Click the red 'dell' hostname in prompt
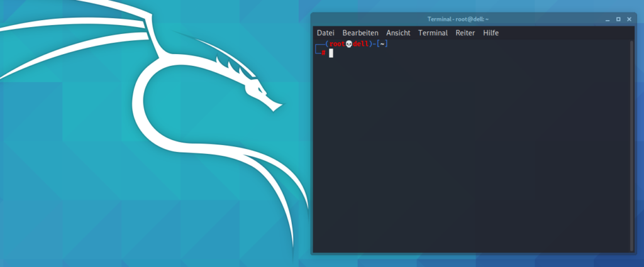This screenshot has height=267, width=644. point(361,44)
